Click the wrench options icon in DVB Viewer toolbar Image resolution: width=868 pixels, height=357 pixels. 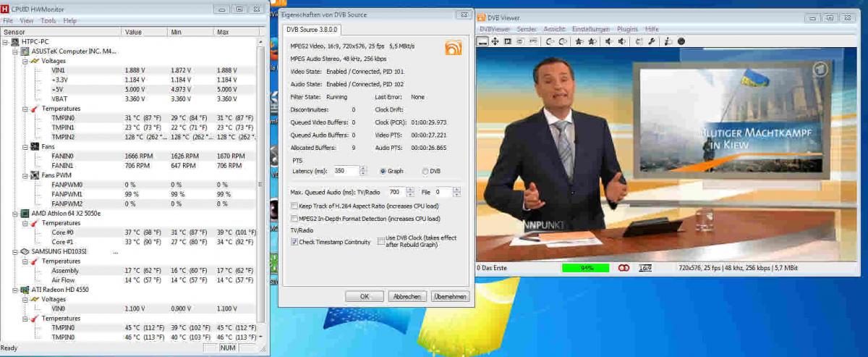tap(651, 41)
